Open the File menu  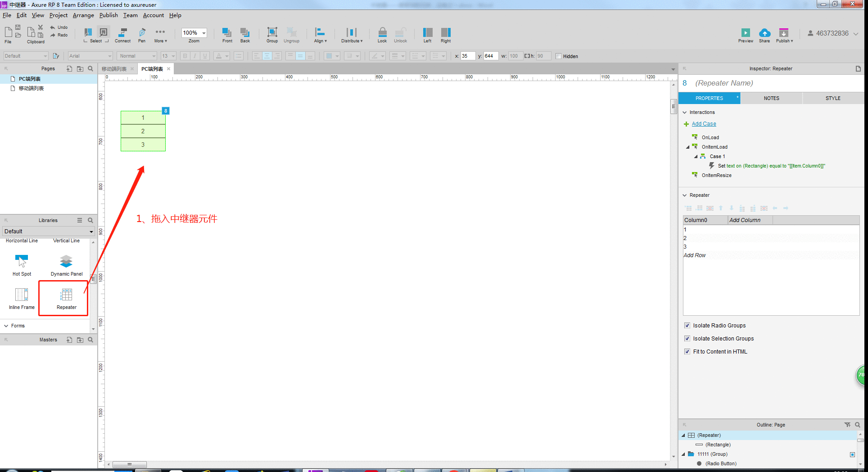tap(7, 15)
